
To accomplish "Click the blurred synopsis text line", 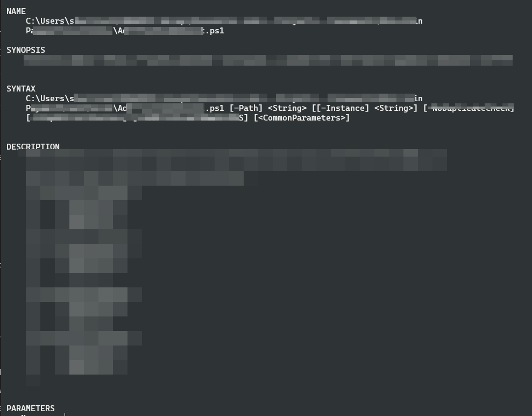I will [x=268, y=60].
